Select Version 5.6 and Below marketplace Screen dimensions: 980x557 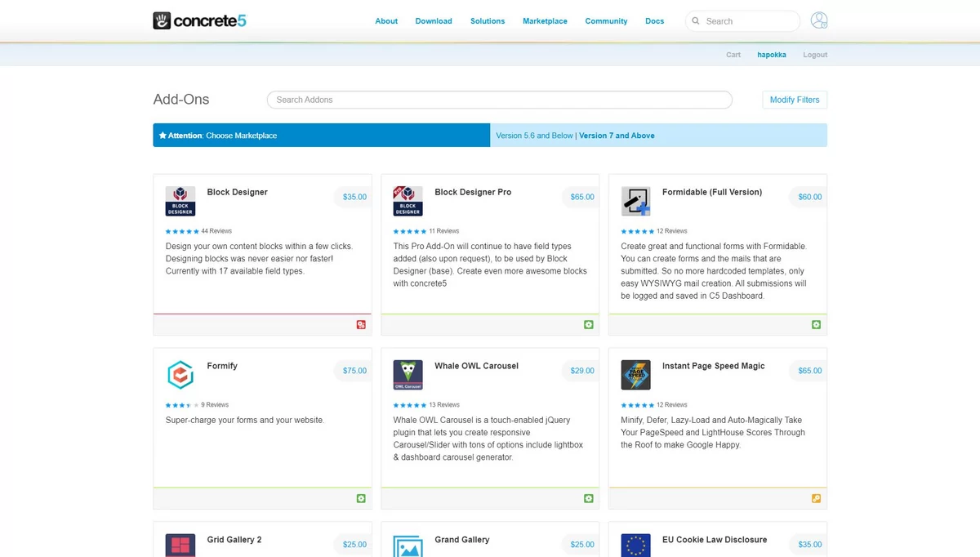click(x=535, y=136)
